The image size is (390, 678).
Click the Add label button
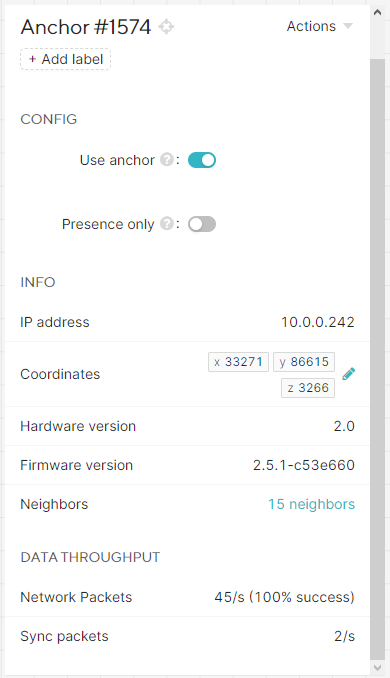pyautogui.click(x=65, y=59)
